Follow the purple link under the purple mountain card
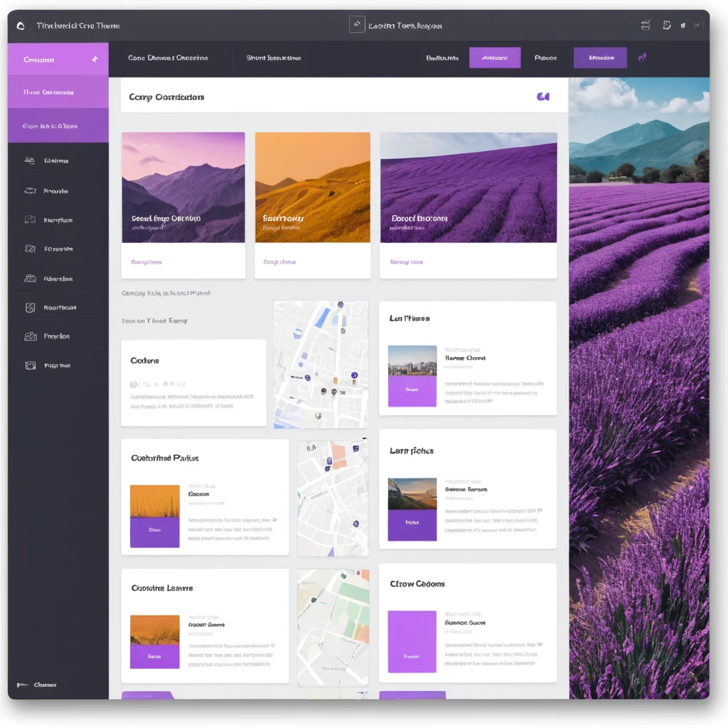 pyautogui.click(x=146, y=262)
